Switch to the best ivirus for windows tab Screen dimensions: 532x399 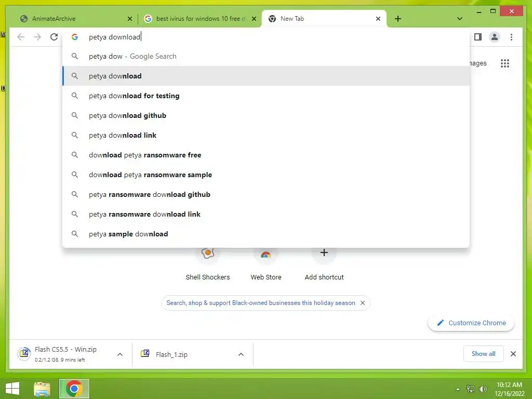pos(199,19)
